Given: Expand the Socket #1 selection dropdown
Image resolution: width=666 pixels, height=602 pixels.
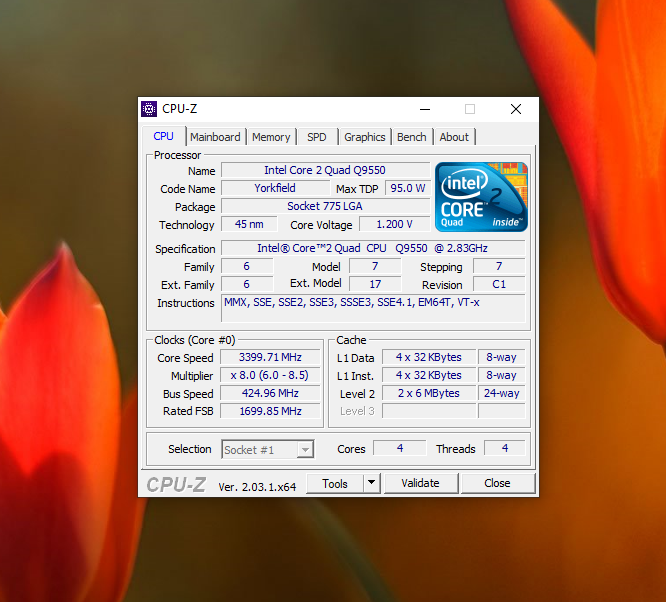Looking at the screenshot, I should point(306,449).
